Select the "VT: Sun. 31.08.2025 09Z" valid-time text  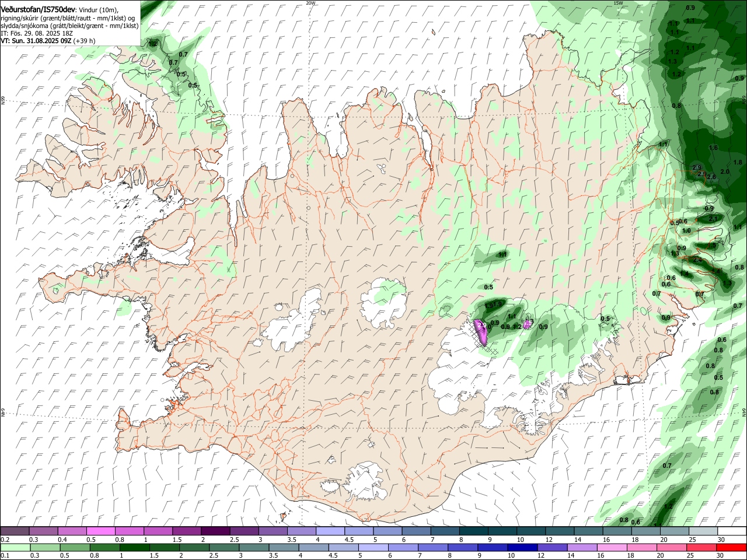pyautogui.click(x=36, y=41)
